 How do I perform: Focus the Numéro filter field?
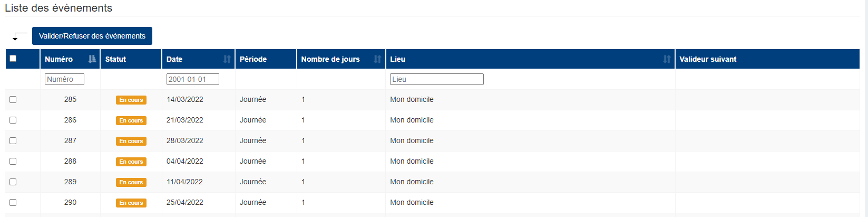(x=64, y=79)
